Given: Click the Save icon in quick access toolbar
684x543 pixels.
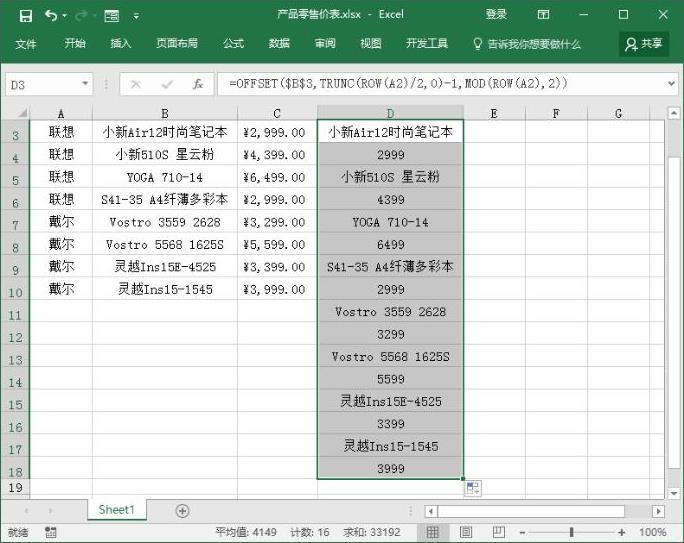Looking at the screenshot, I should (x=26, y=16).
